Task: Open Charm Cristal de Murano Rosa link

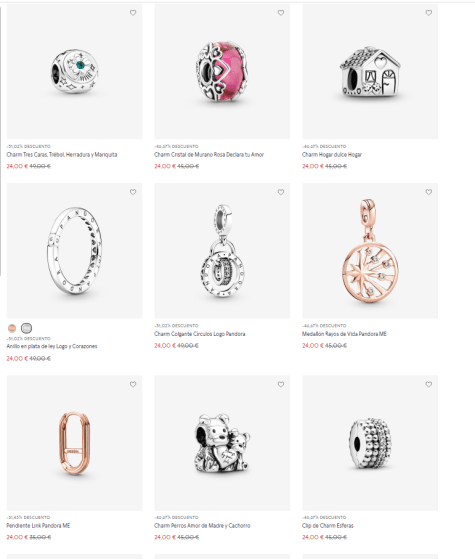Action: pyautogui.click(x=209, y=155)
